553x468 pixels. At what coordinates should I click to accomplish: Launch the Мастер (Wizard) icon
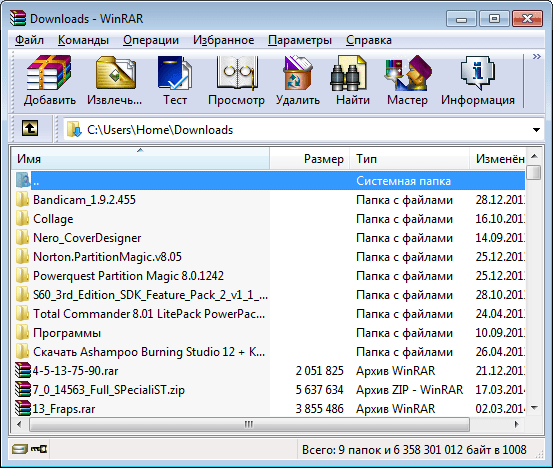point(408,73)
